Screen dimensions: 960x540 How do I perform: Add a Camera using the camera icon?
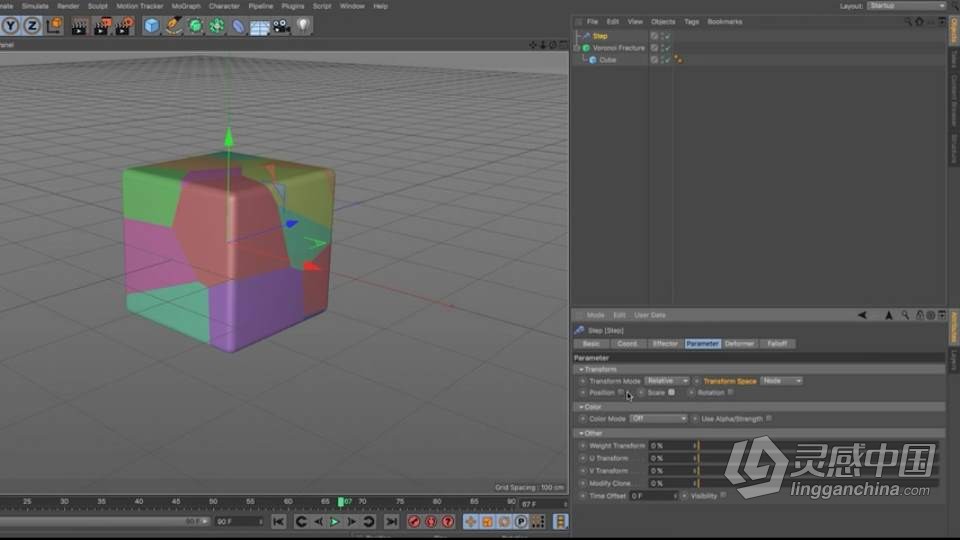tap(281, 26)
